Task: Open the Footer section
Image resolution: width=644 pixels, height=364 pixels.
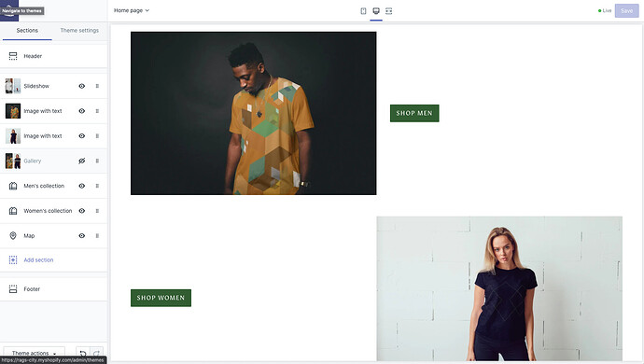Action: (x=53, y=289)
